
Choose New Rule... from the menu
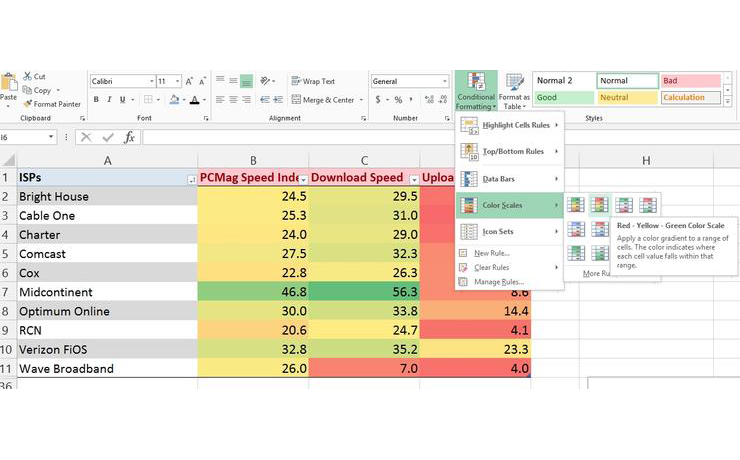[510, 253]
